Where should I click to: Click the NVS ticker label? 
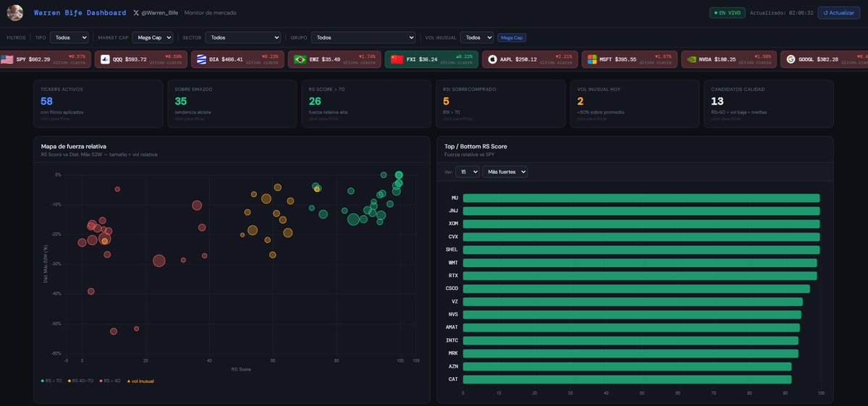pos(453,315)
